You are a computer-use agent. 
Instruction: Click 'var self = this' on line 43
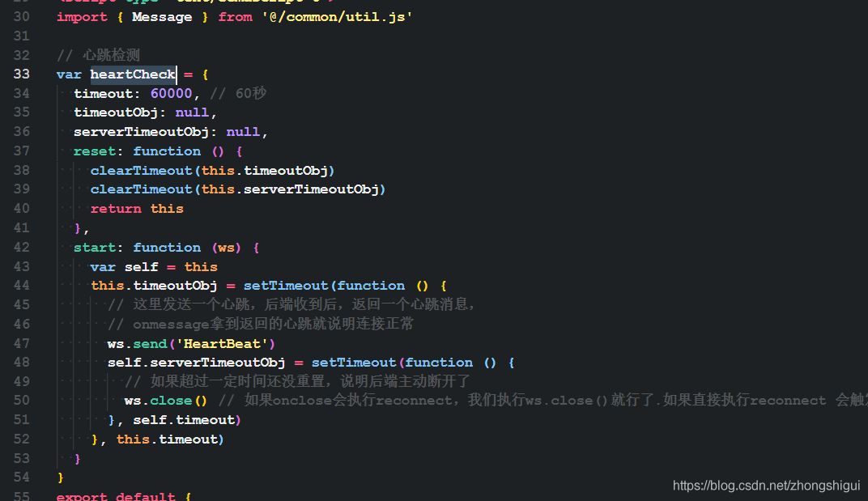coord(154,267)
